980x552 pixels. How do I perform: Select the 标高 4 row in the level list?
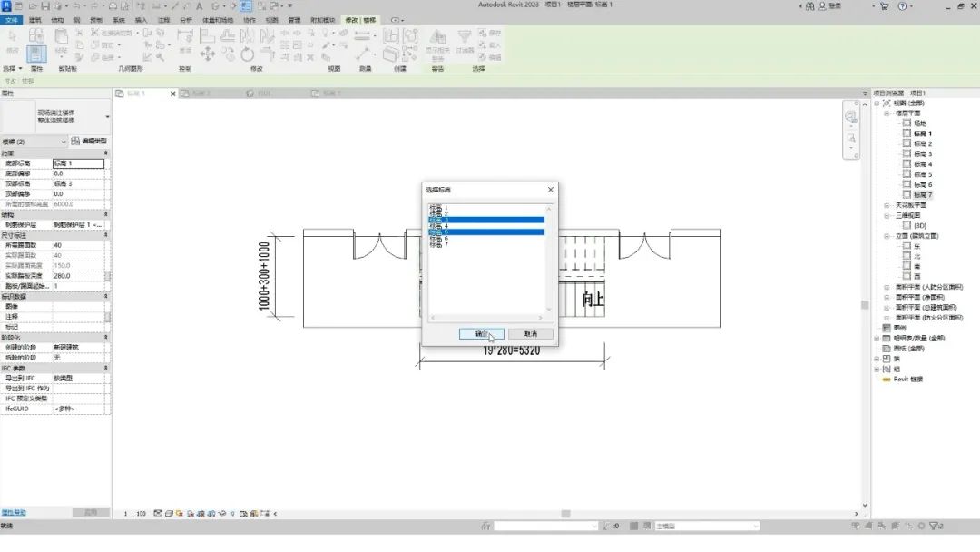click(x=486, y=226)
